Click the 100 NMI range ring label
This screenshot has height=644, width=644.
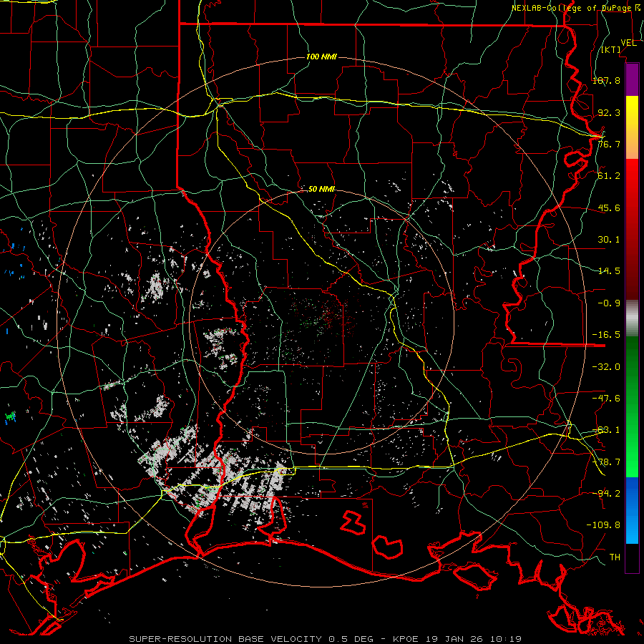[x=321, y=57]
